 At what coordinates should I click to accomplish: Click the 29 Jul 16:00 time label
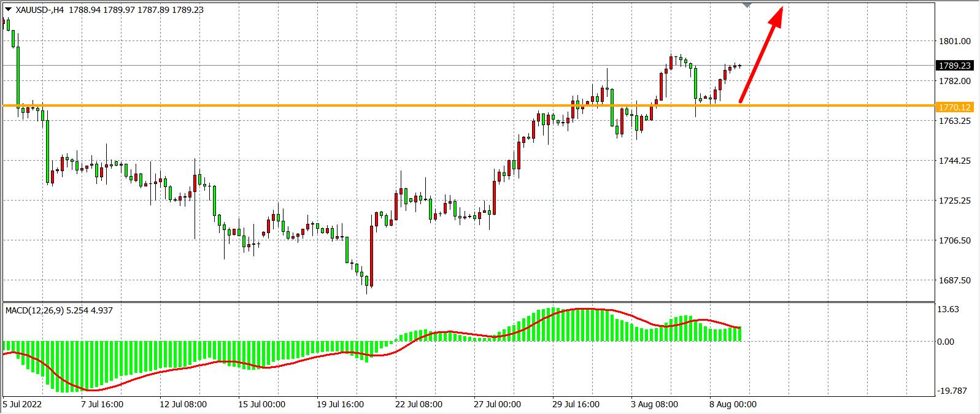pos(577,404)
